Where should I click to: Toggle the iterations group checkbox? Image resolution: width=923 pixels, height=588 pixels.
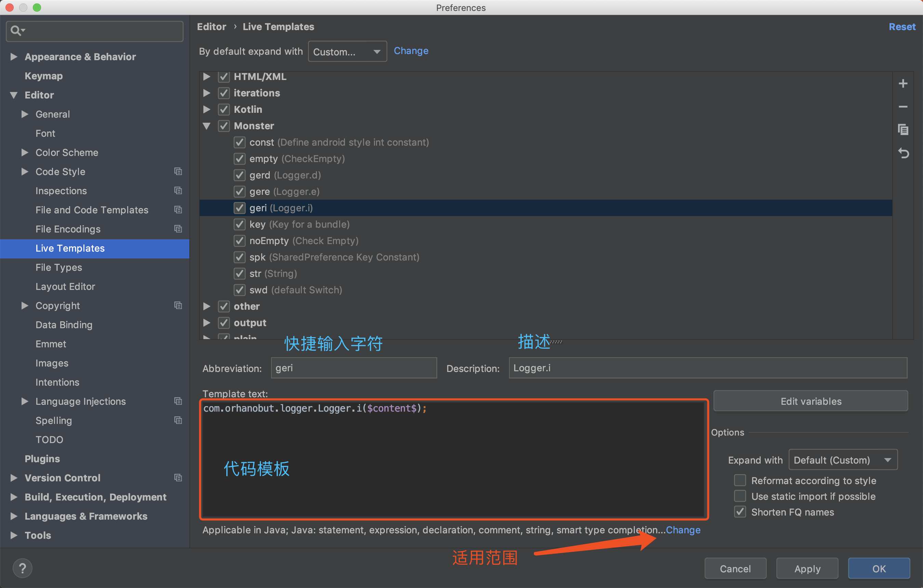pyautogui.click(x=224, y=93)
